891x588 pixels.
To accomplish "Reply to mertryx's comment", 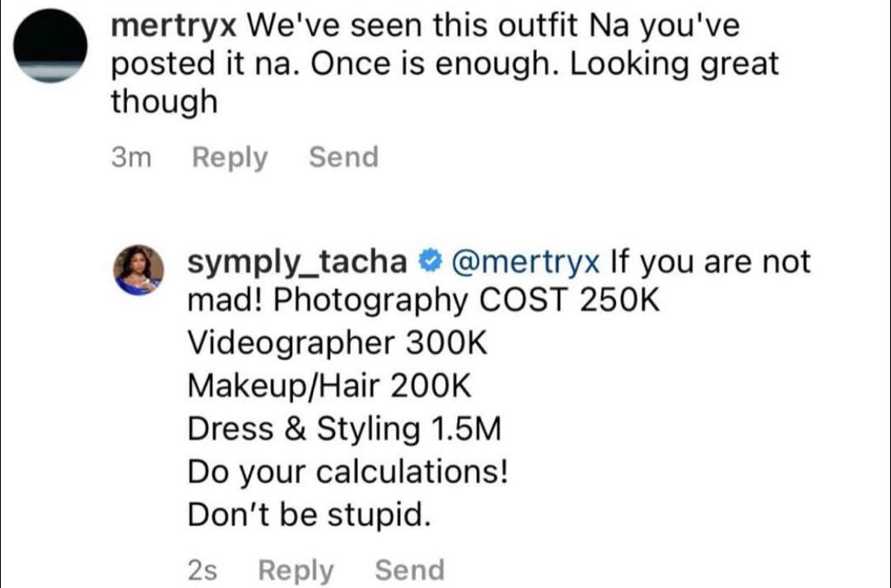I will (230, 157).
